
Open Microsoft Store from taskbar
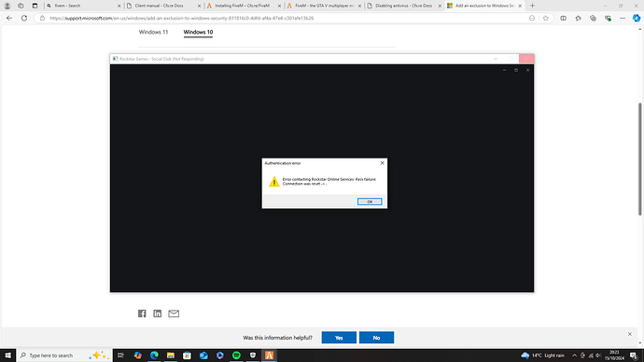pos(187,355)
